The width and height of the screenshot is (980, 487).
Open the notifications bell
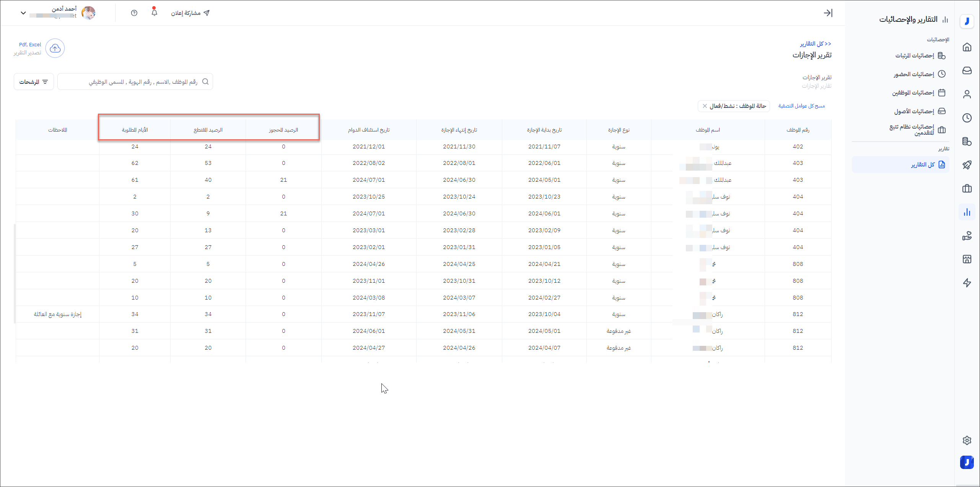tap(154, 13)
